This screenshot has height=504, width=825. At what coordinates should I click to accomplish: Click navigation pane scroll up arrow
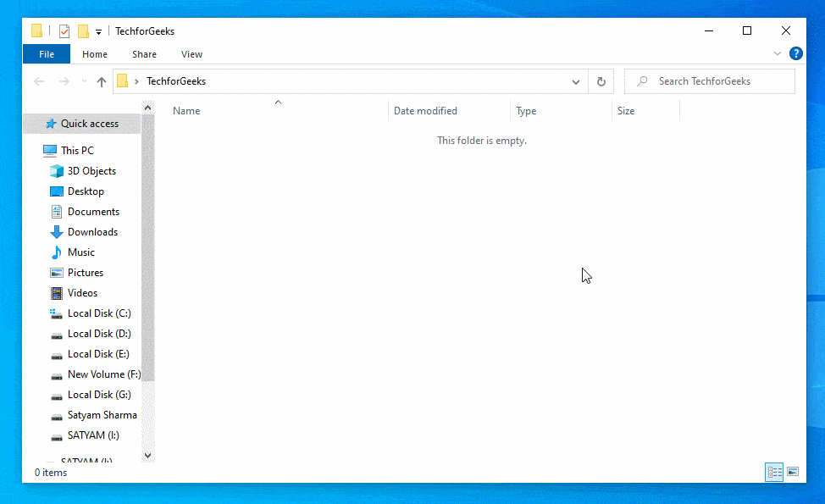(x=148, y=108)
